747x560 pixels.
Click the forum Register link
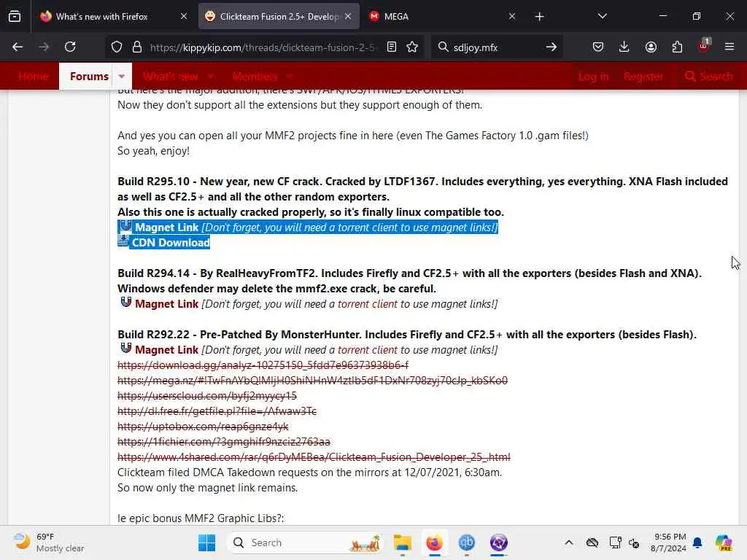pos(643,76)
